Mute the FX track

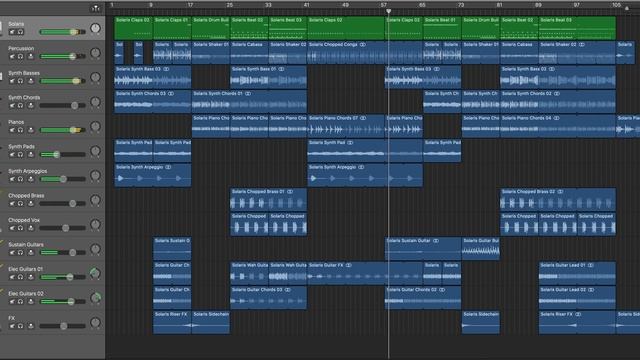coord(12,326)
